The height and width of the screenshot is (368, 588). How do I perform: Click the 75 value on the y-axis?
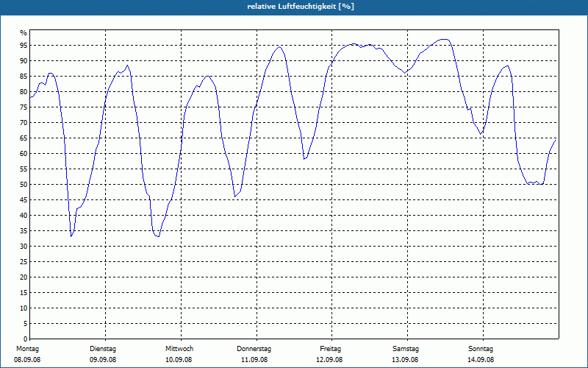24,107
